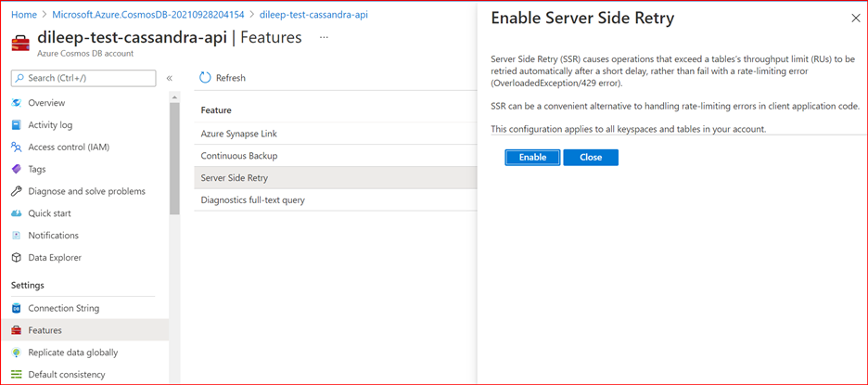
Task: Click the Quick start cloud icon
Action: point(17,213)
